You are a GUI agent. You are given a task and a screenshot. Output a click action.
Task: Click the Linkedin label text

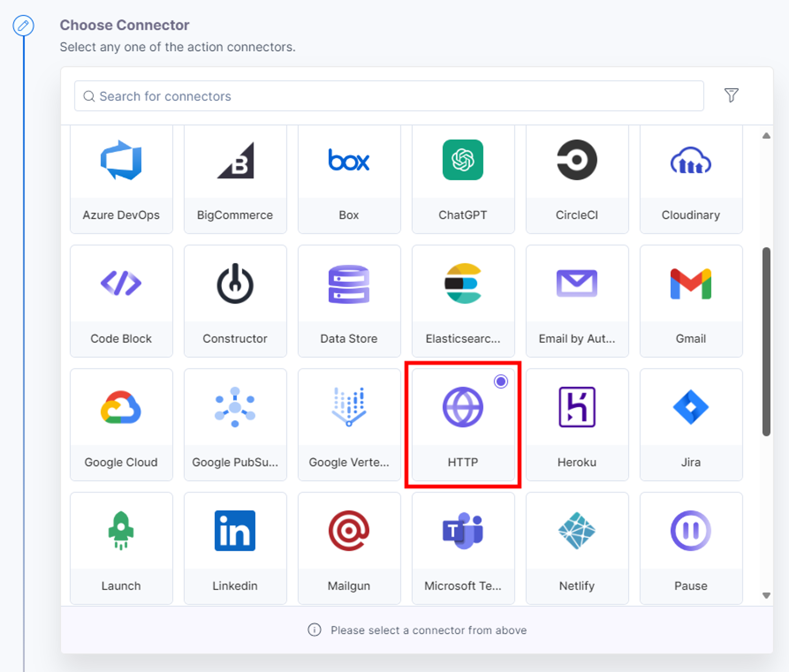point(235,586)
